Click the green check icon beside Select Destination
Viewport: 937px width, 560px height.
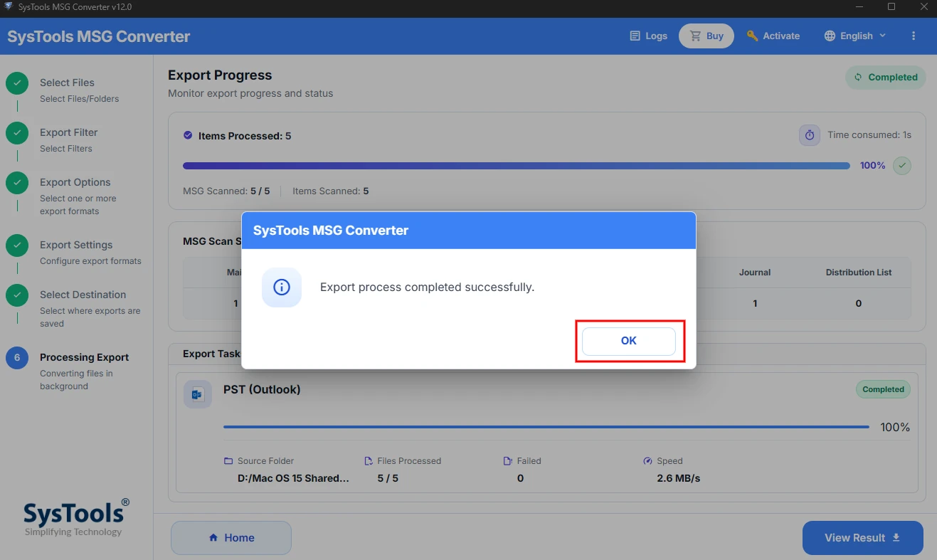pos(17,295)
